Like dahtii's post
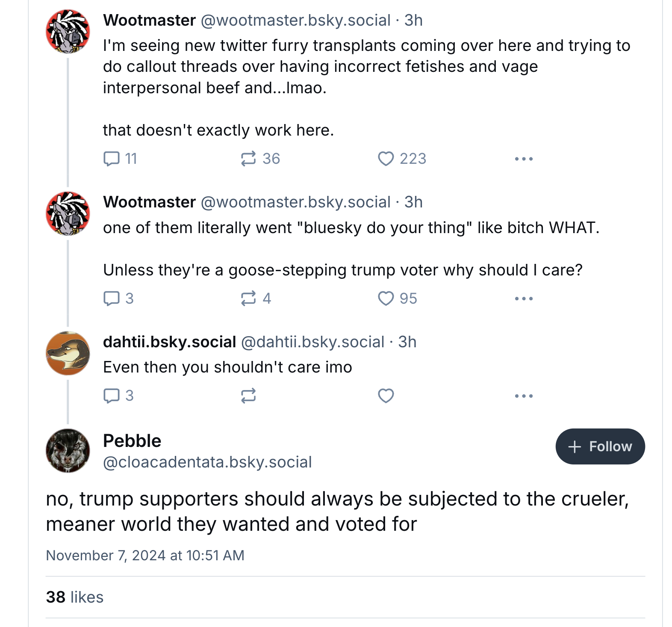The height and width of the screenshot is (627, 672). point(386,396)
